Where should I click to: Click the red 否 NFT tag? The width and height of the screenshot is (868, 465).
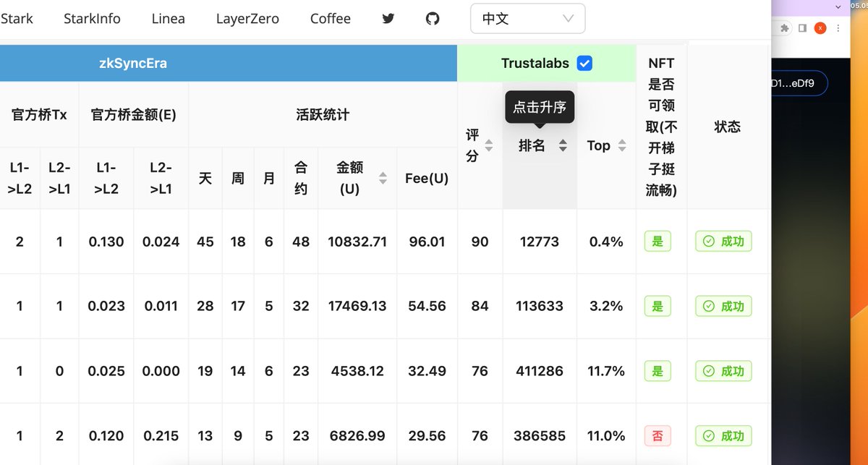[x=658, y=436]
